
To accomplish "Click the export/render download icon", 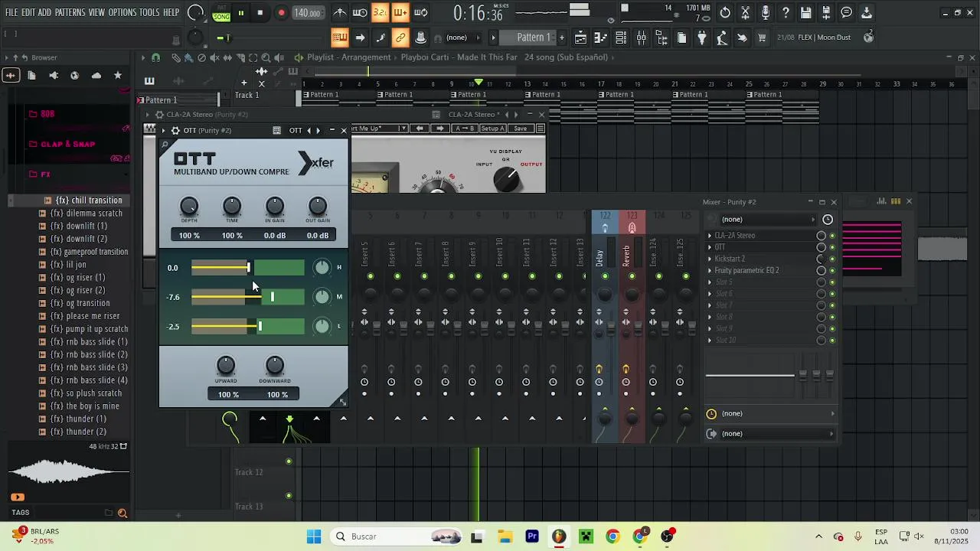I will 866,12.
